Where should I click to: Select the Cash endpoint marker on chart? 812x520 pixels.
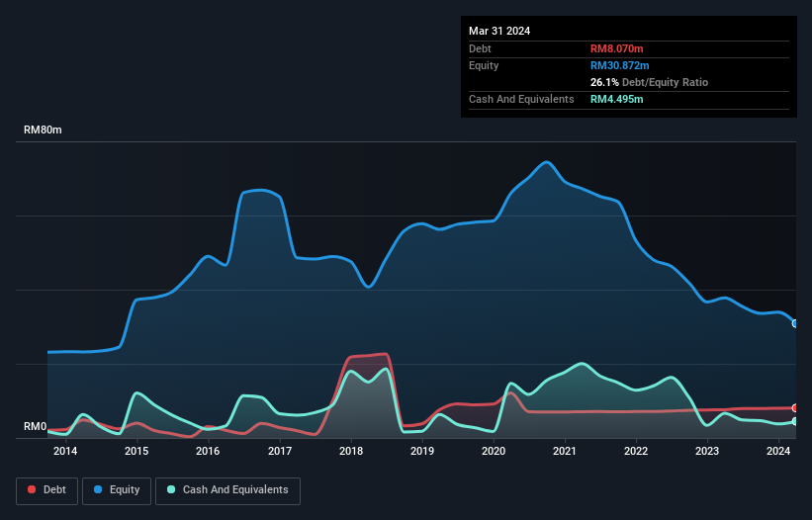(795, 422)
